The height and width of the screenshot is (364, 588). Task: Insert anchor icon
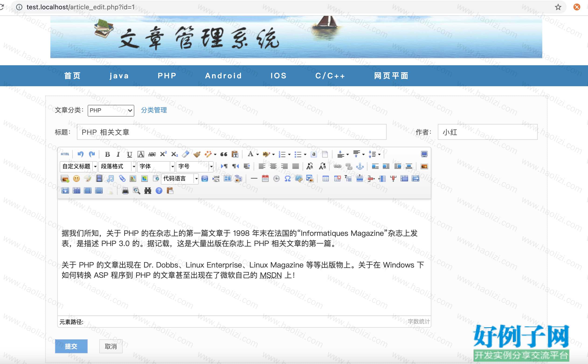coord(360,166)
